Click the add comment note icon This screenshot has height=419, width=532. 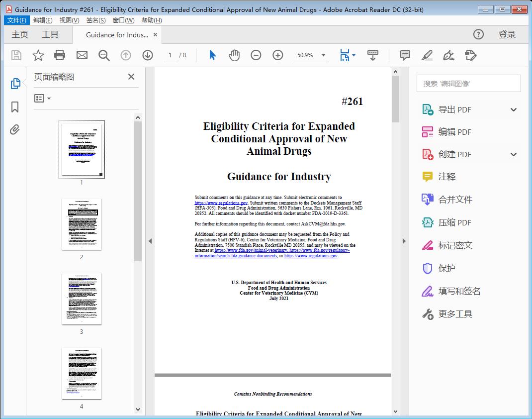(x=405, y=55)
